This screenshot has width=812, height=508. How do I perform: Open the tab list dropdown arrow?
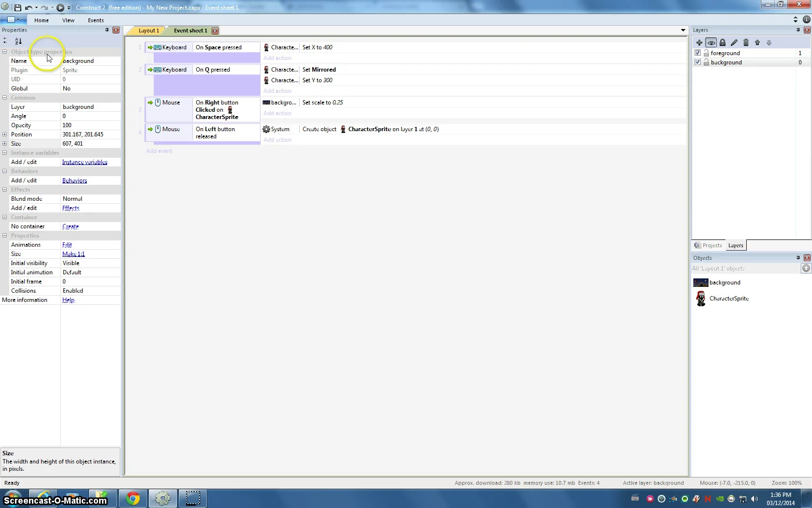pyautogui.click(x=683, y=30)
